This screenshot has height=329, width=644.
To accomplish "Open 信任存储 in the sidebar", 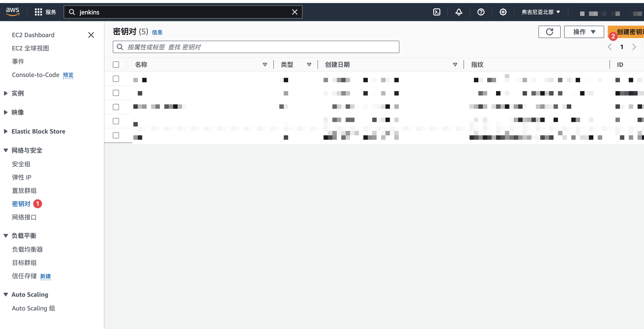I will [x=24, y=276].
